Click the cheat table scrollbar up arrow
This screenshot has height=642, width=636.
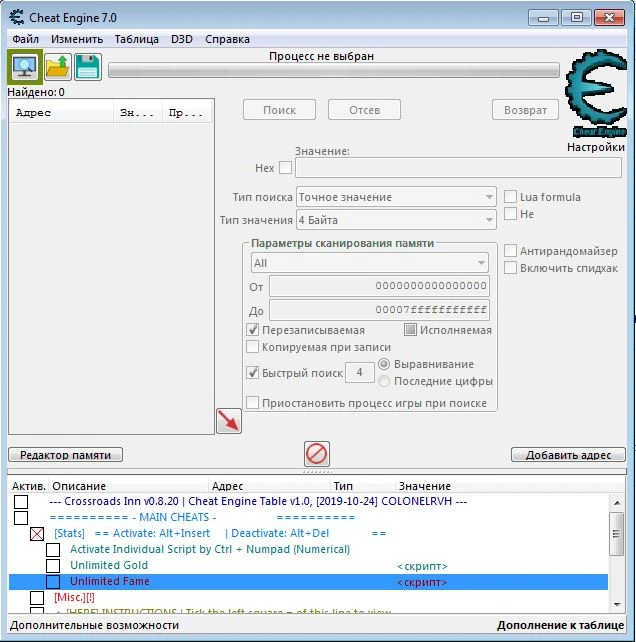(x=617, y=502)
